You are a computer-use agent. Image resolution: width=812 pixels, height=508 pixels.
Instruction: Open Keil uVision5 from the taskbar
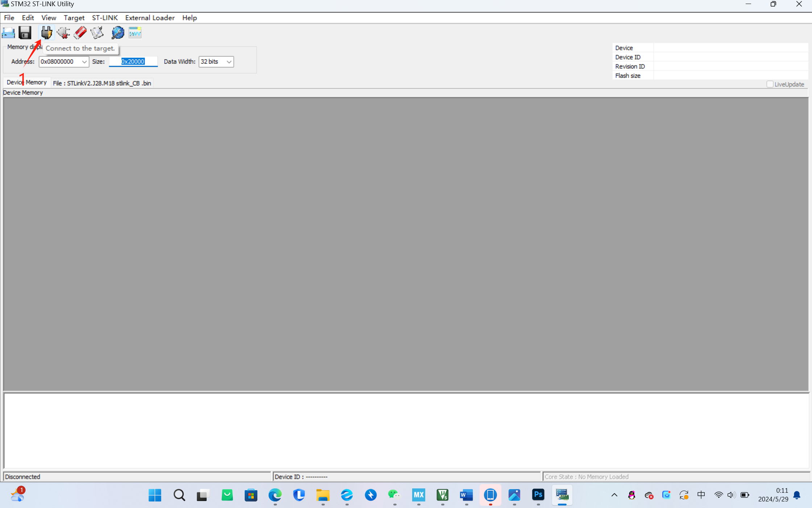tap(442, 495)
